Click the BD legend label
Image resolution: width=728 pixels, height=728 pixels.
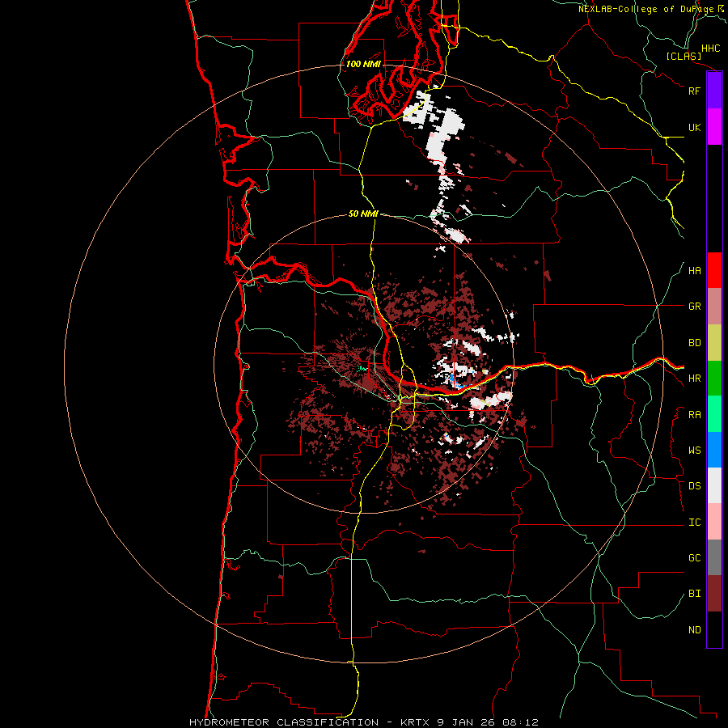pos(694,343)
